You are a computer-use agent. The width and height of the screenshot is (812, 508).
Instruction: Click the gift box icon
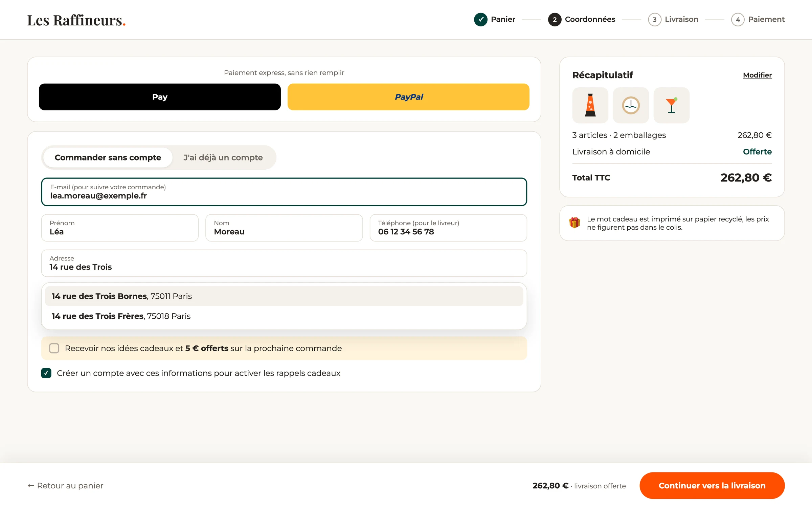(x=574, y=223)
